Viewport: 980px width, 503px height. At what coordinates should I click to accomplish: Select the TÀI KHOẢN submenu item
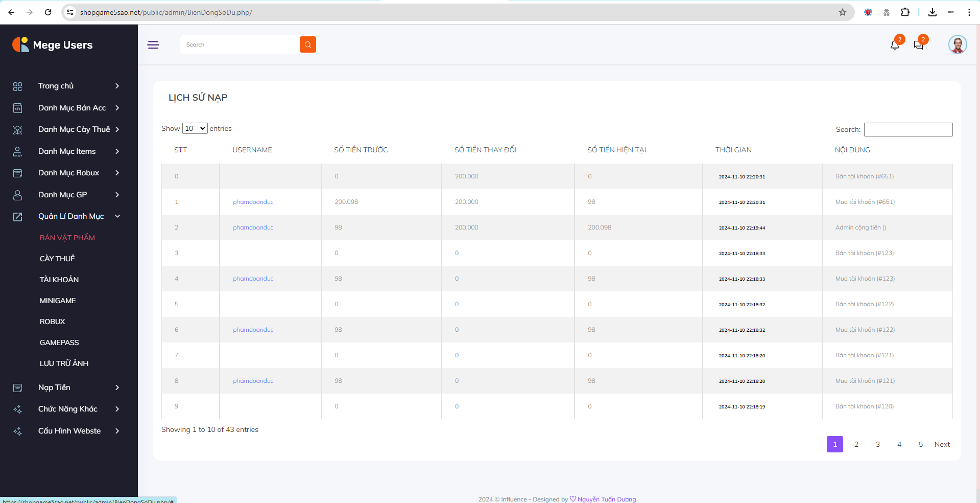click(59, 280)
